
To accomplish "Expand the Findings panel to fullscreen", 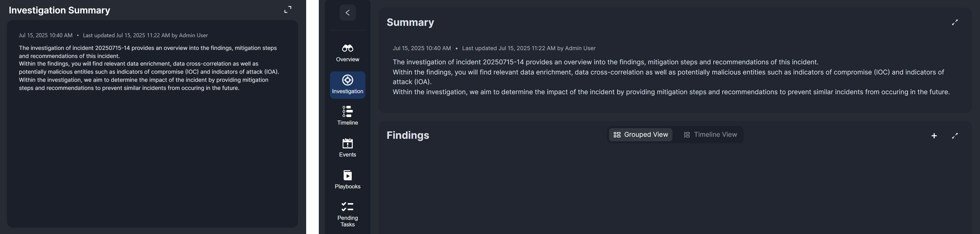I will pyautogui.click(x=955, y=136).
